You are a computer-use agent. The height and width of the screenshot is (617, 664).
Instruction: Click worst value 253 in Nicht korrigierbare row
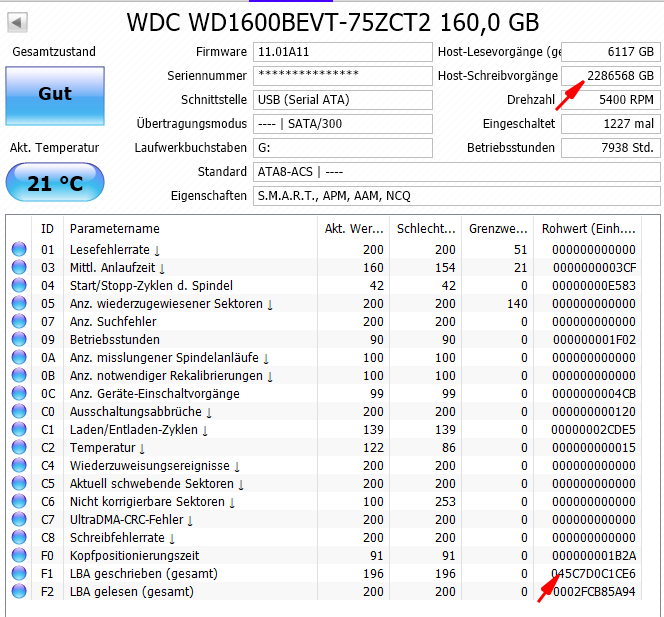[445, 502]
